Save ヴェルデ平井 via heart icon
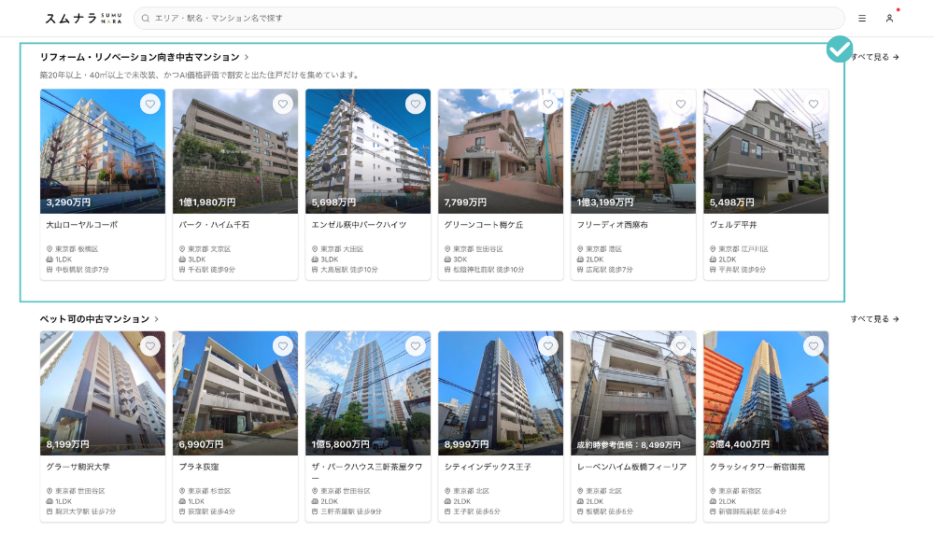Viewport: 934px width, 560px height. pyautogui.click(x=814, y=105)
